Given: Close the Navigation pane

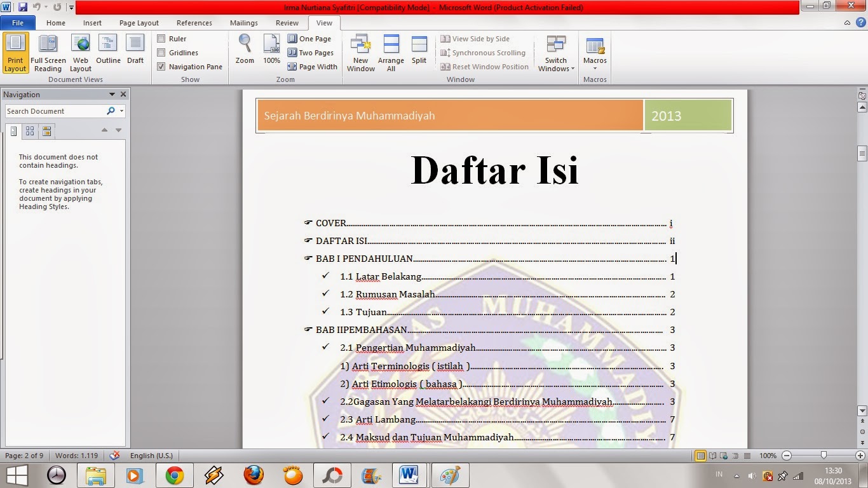Looking at the screenshot, I should [123, 94].
